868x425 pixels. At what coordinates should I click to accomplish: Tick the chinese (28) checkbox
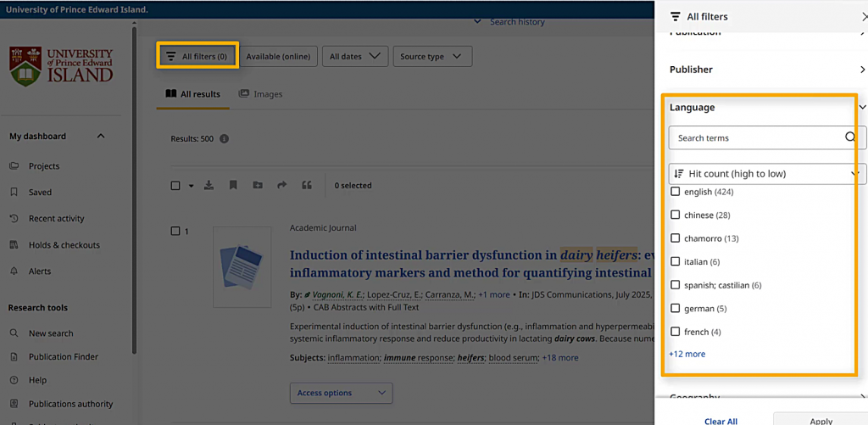[x=676, y=215]
